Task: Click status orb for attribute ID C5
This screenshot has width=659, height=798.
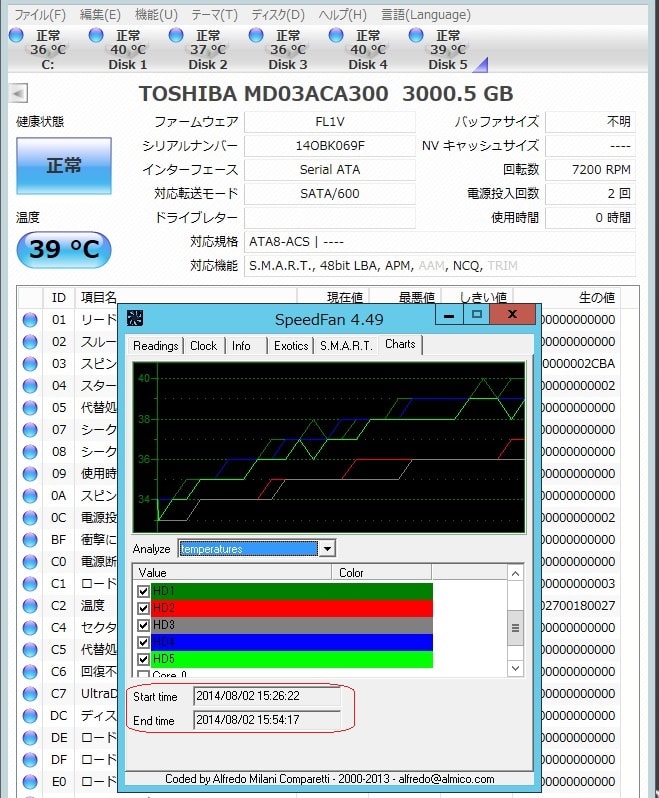Action: click(x=30, y=649)
